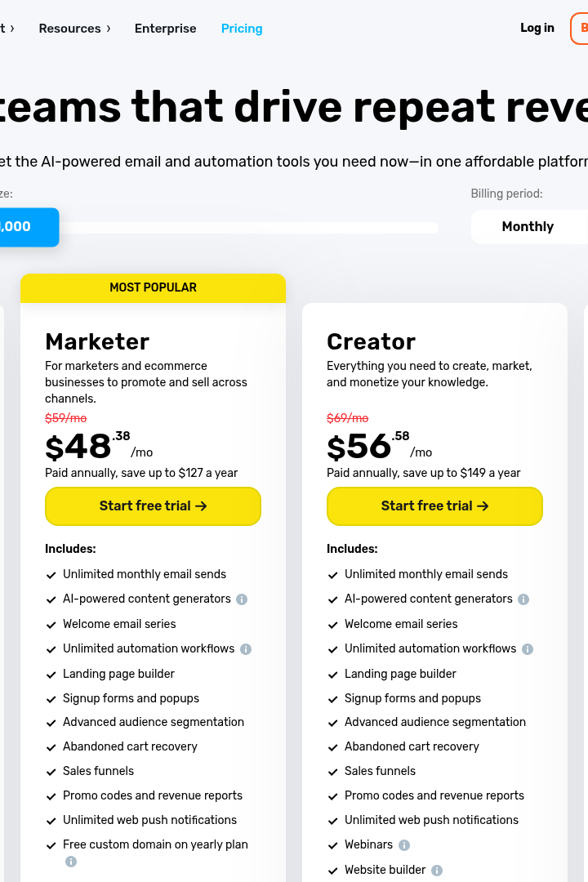Open the Pricing tab in navigation

coord(242,28)
